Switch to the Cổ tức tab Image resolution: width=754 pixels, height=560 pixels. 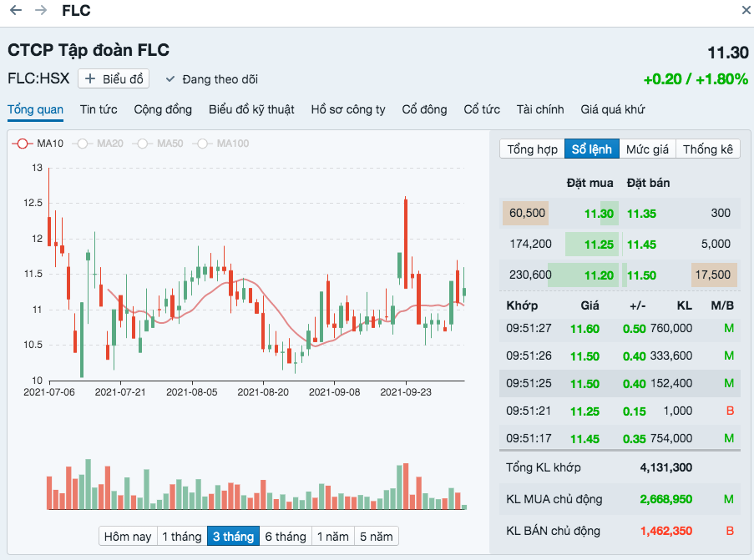click(x=482, y=109)
